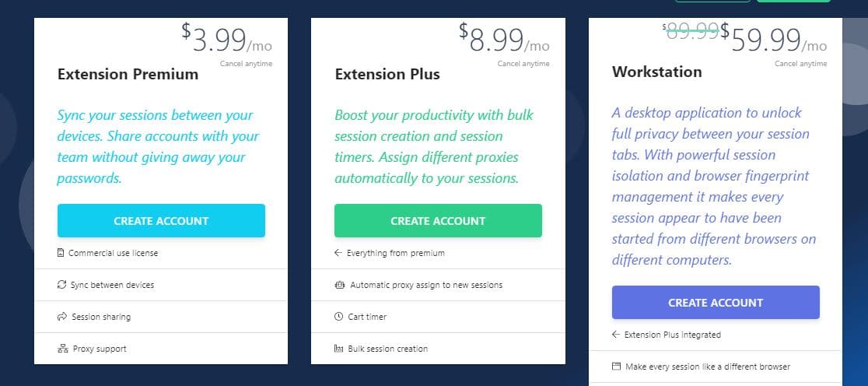
Task: Create account for Extension Plus plan
Action: pos(438,220)
